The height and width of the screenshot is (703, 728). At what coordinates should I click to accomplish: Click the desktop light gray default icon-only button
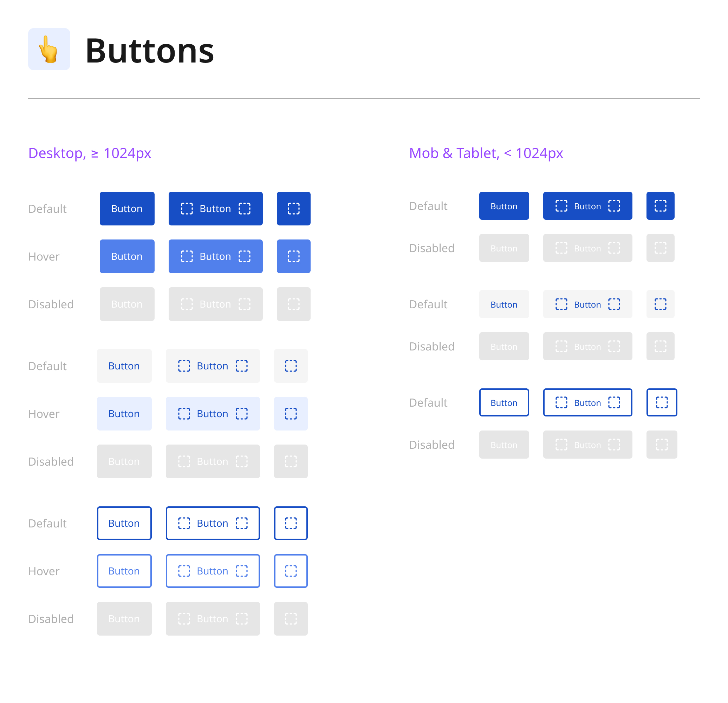[x=291, y=366]
